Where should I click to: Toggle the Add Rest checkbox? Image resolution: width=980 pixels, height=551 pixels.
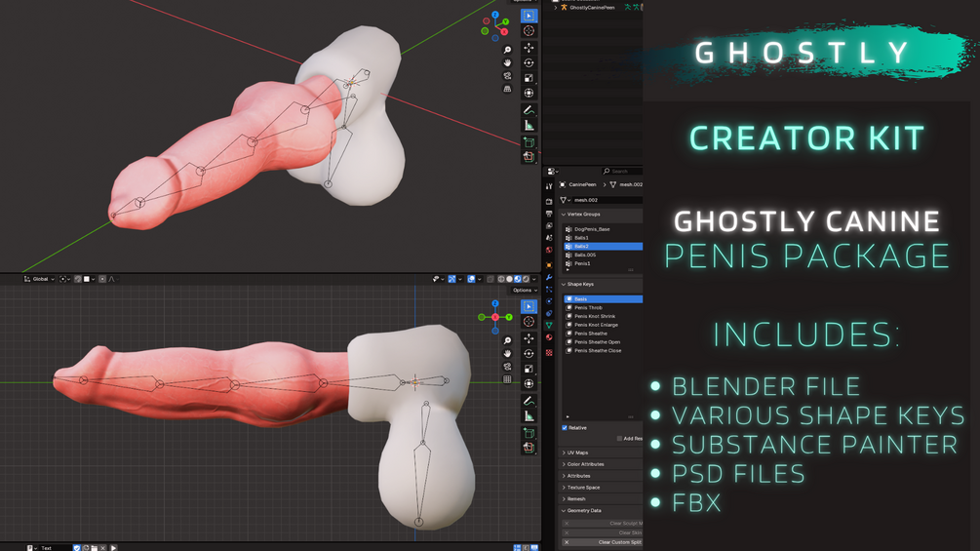619,439
